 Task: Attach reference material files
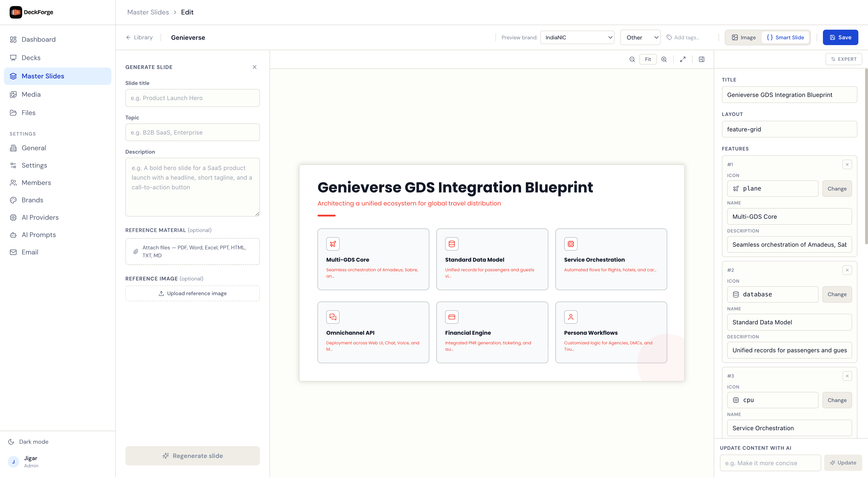pos(192,252)
